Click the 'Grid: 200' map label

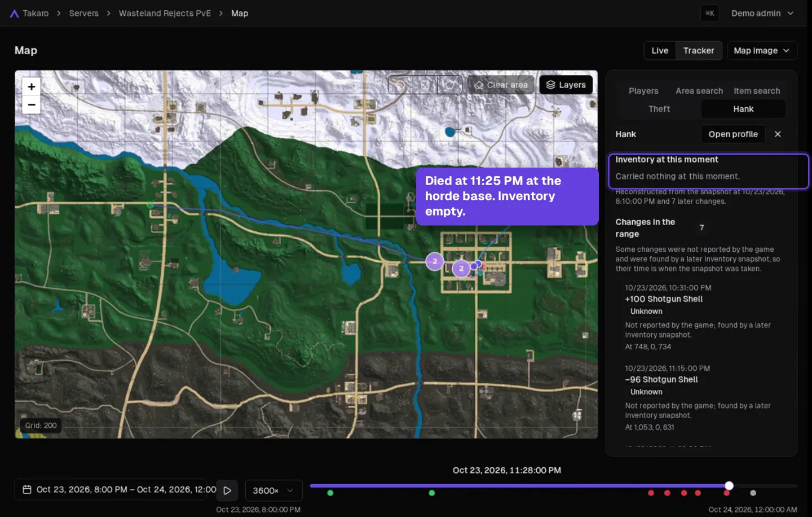coord(41,426)
